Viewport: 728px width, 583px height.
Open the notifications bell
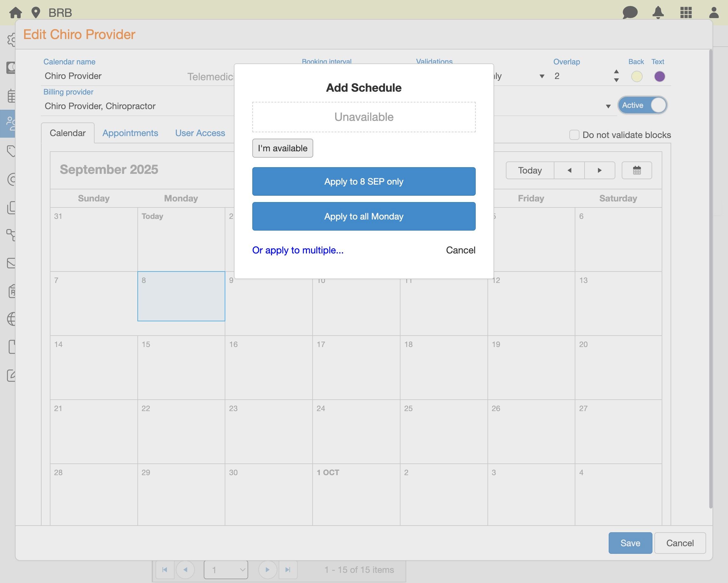(658, 12)
